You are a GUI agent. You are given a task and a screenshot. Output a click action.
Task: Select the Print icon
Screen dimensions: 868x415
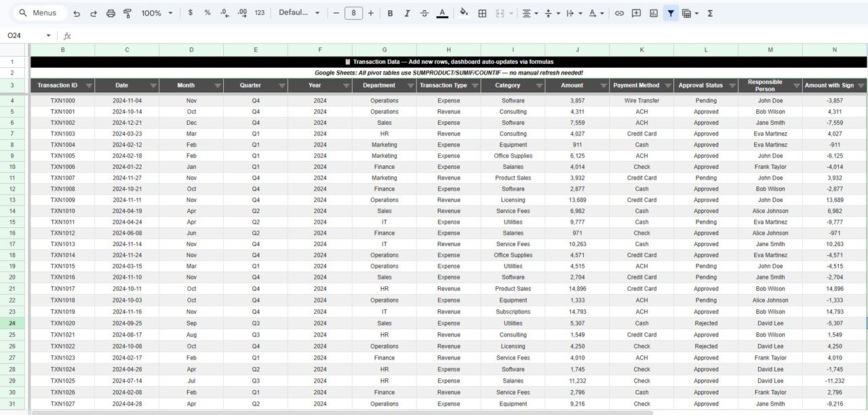(111, 13)
